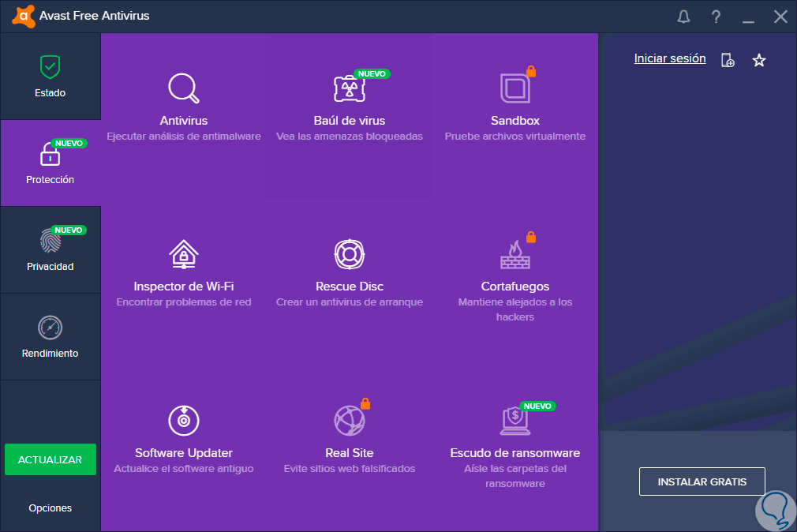Click 'Evite sitios web falsificados' text
797x532 pixels.
350,468
